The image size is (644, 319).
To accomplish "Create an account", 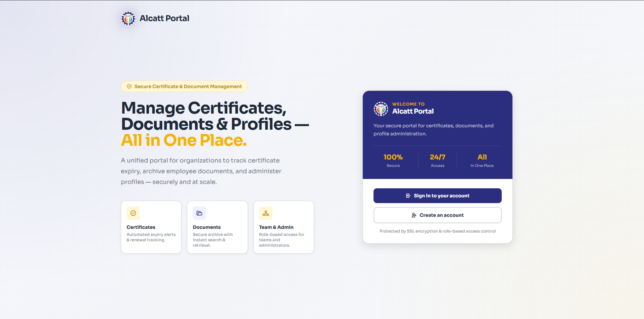I will pos(438,215).
